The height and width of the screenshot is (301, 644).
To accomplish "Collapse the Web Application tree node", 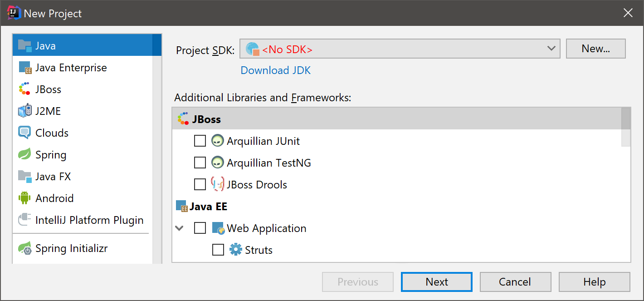I will coord(180,228).
